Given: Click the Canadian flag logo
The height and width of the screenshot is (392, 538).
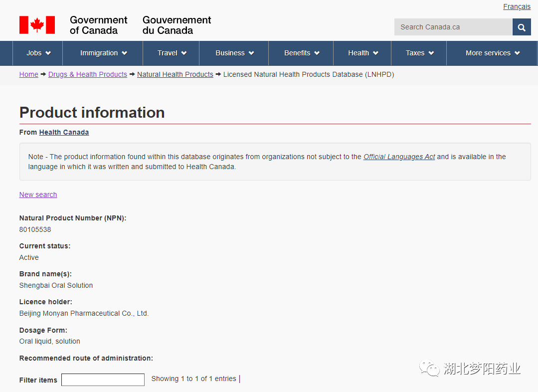Looking at the screenshot, I should 37,25.
